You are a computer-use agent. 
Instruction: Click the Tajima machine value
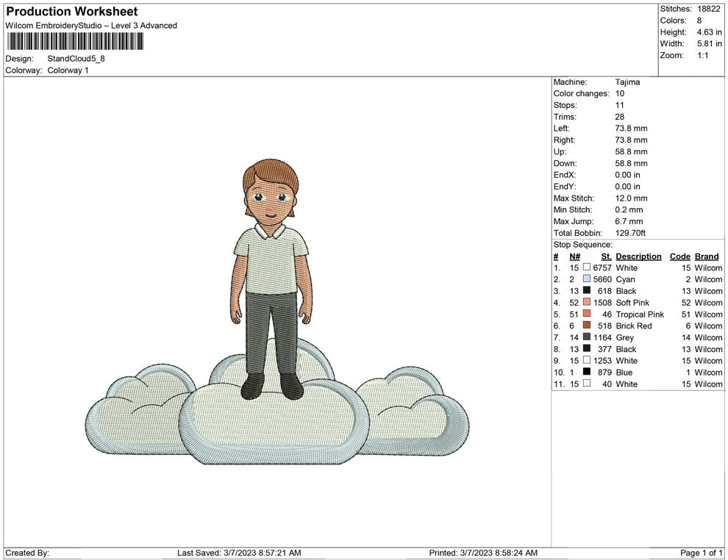click(x=627, y=82)
